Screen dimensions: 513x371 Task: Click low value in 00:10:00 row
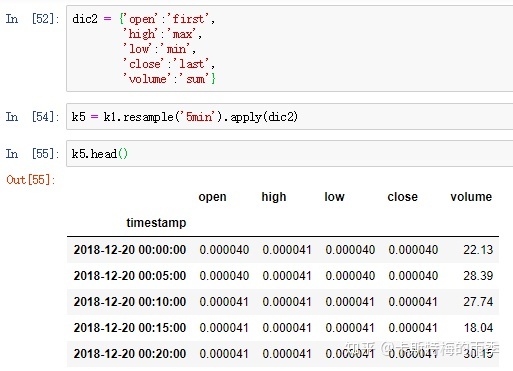pyautogui.click(x=350, y=302)
